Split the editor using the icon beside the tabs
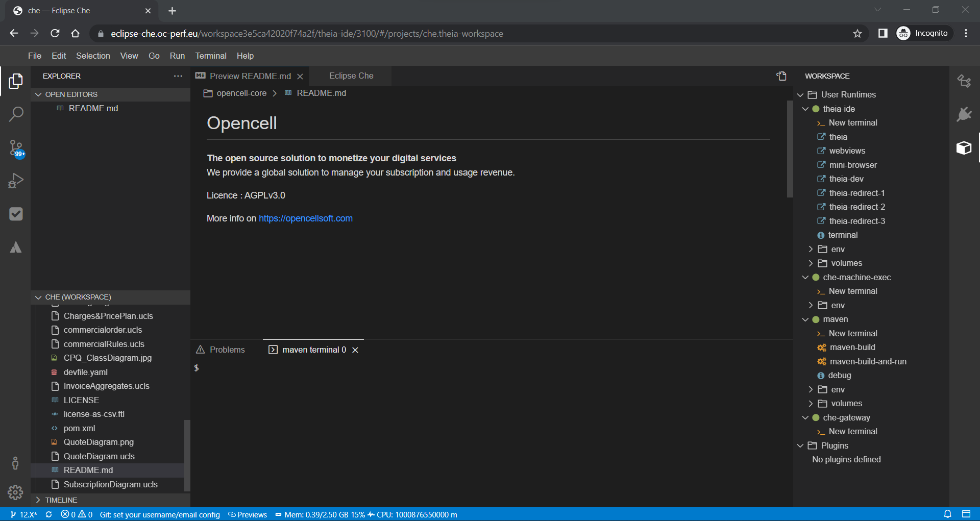 click(x=781, y=76)
